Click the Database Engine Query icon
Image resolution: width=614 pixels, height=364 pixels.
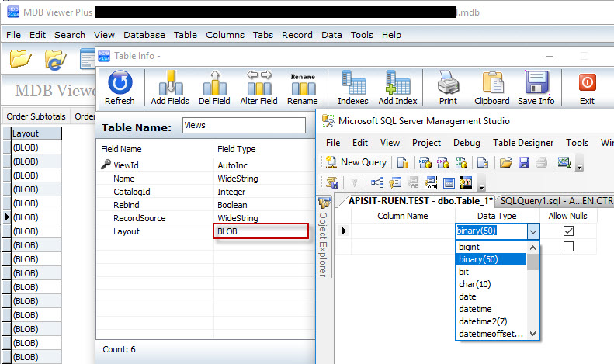403,162
